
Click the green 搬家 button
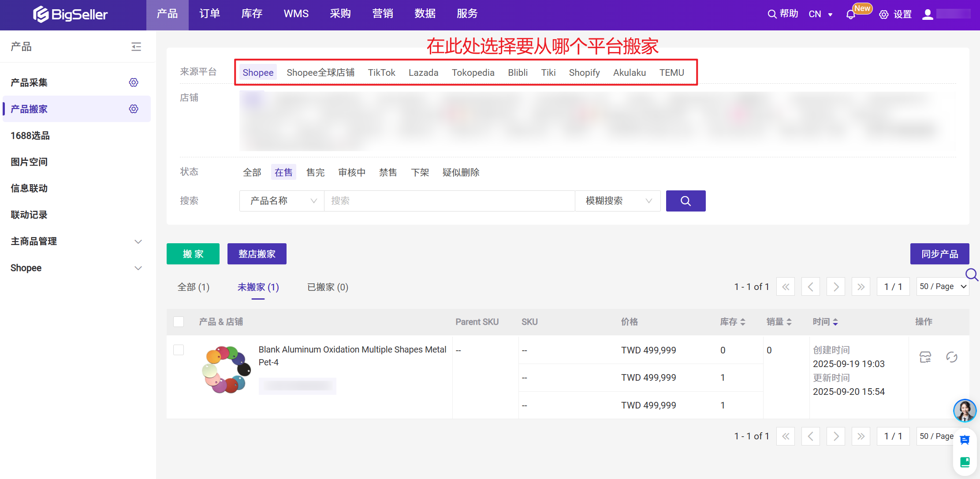[x=193, y=254]
